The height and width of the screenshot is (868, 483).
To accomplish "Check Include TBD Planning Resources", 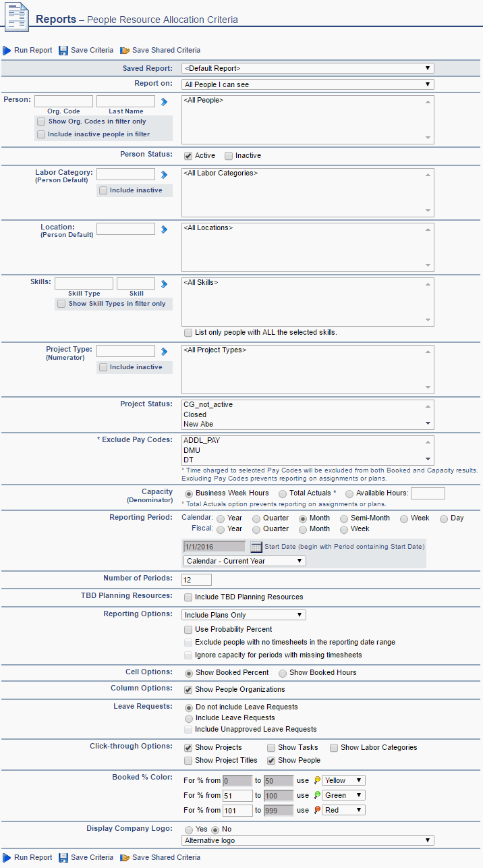I will tap(188, 597).
